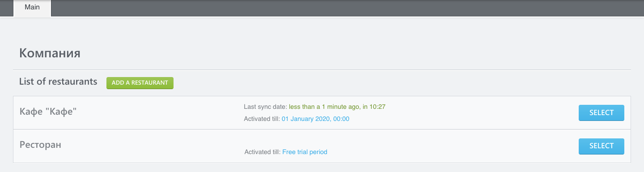Click the 01 January 2020 activation date
Viewport: 644px width, 172px height.
(315, 119)
